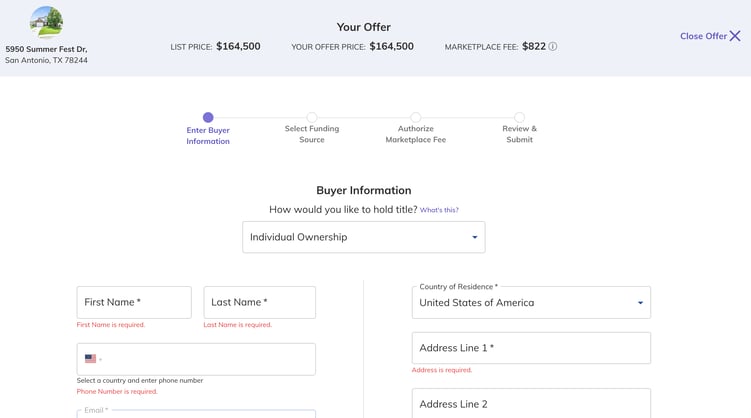Click the Email input field
The height and width of the screenshot is (418, 751).
(196, 414)
